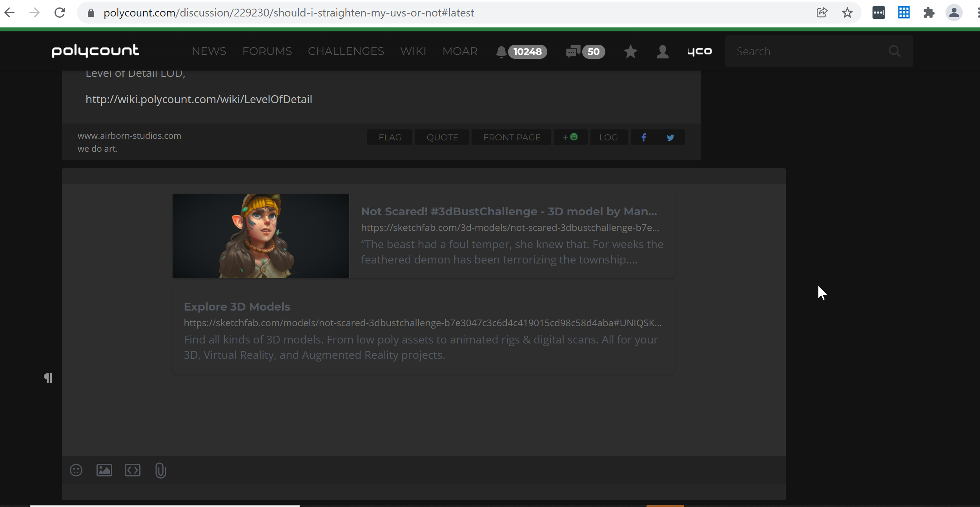Click the code embed icon

tap(133, 470)
